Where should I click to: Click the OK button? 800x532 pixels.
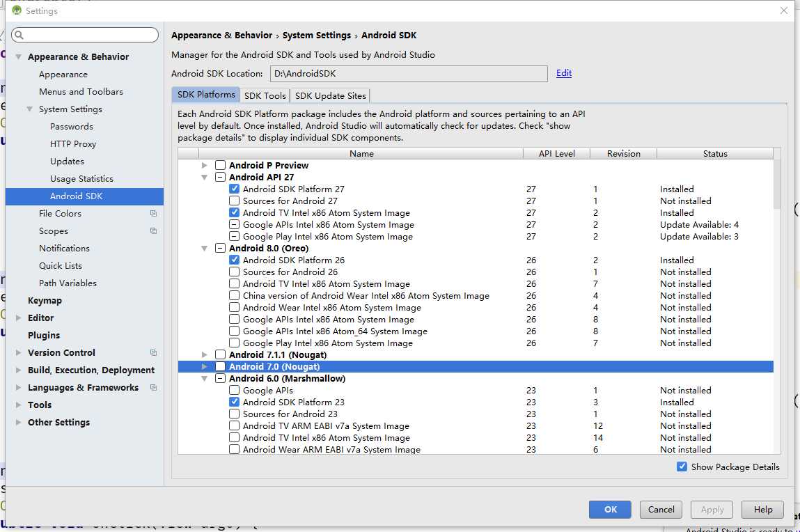610,509
